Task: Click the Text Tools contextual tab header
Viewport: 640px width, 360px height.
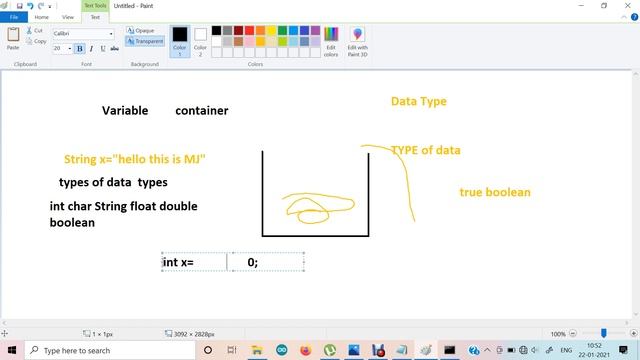Action: click(95, 6)
